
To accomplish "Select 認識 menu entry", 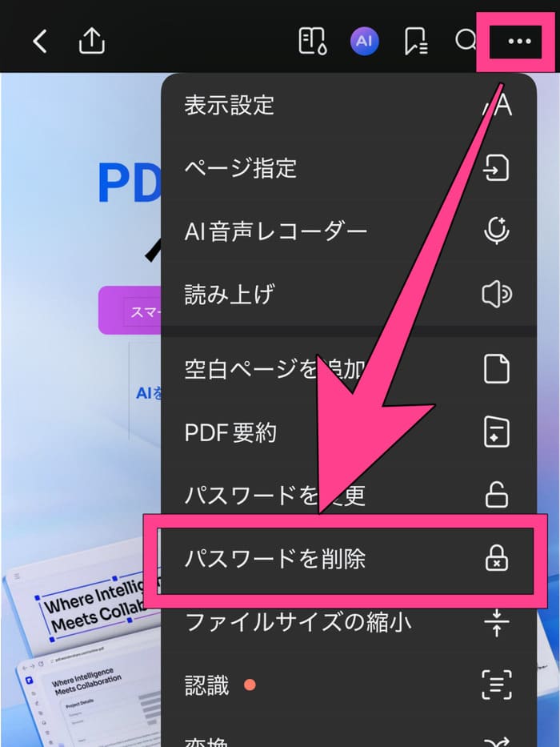I will (349, 685).
